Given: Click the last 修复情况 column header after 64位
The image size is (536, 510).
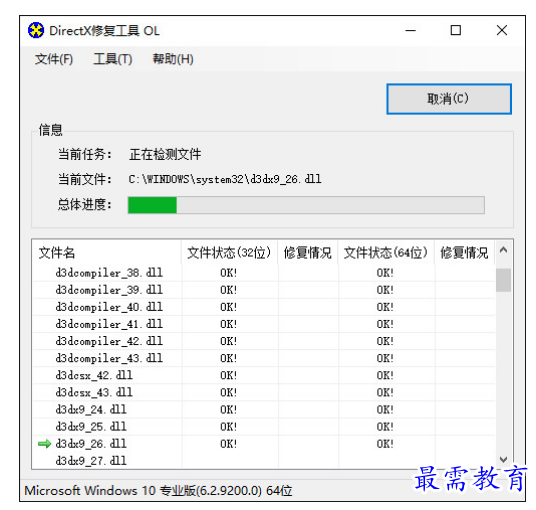Looking at the screenshot, I should tap(464, 253).
